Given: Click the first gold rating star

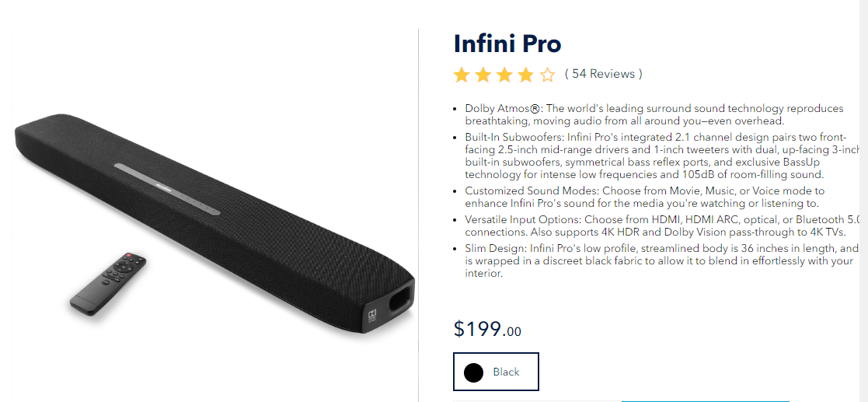Looking at the screenshot, I should coord(462,75).
